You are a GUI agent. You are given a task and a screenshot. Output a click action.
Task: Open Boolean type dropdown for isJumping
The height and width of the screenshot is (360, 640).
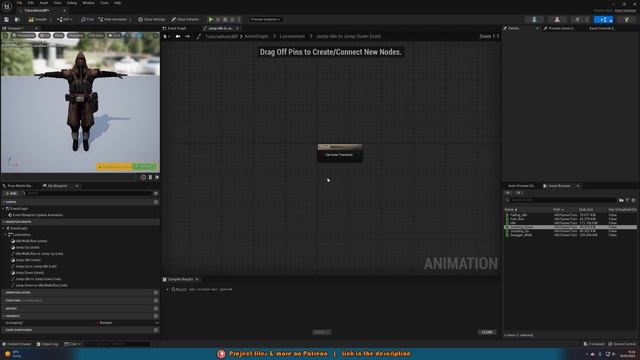[105, 323]
